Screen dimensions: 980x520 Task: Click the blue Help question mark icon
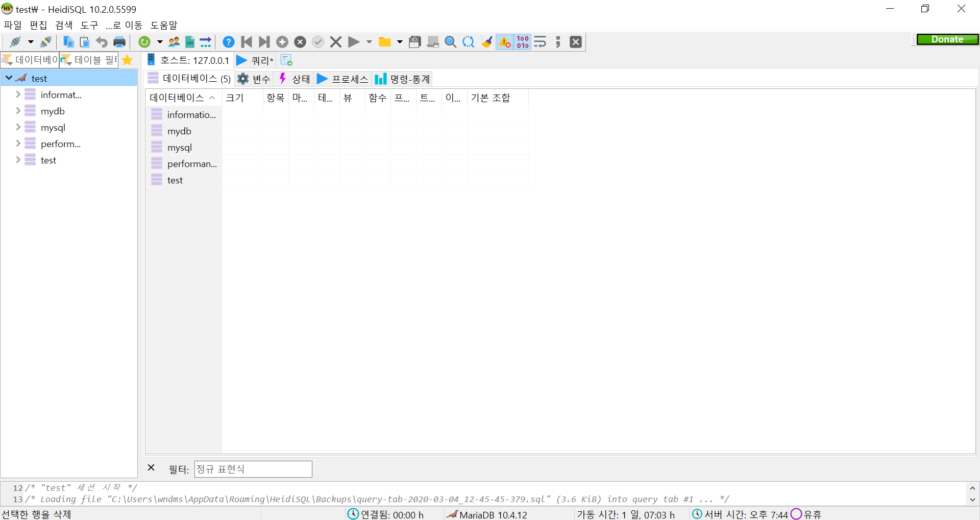[x=229, y=42]
